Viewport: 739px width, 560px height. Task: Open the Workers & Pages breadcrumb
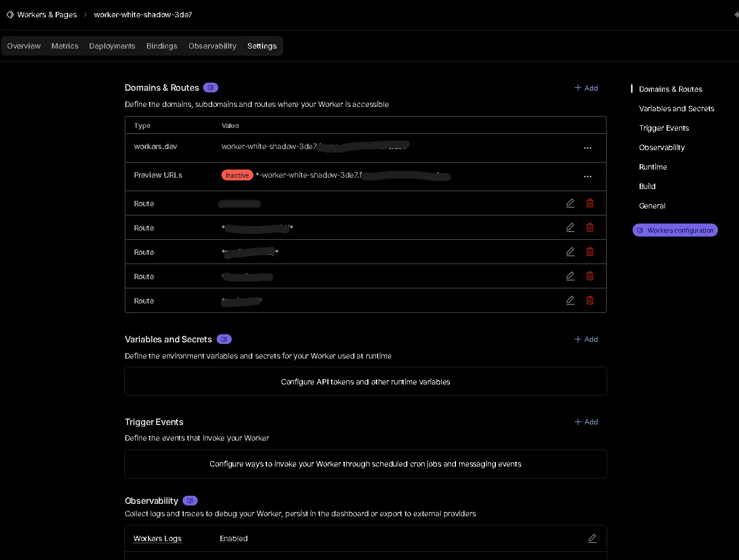click(46, 15)
